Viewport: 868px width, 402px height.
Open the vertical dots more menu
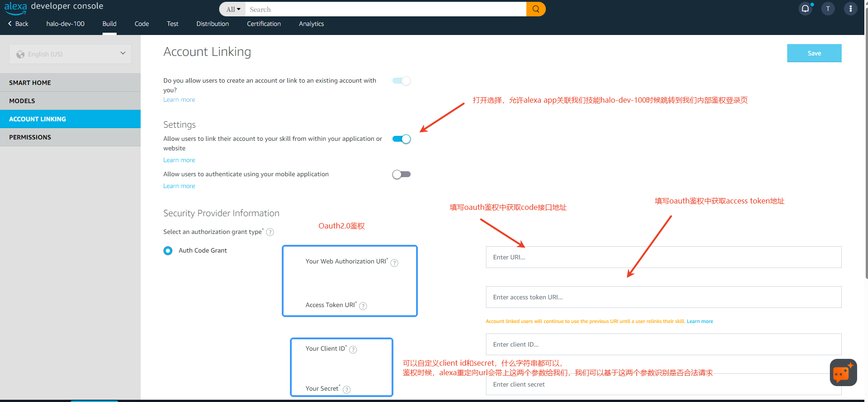tap(851, 9)
